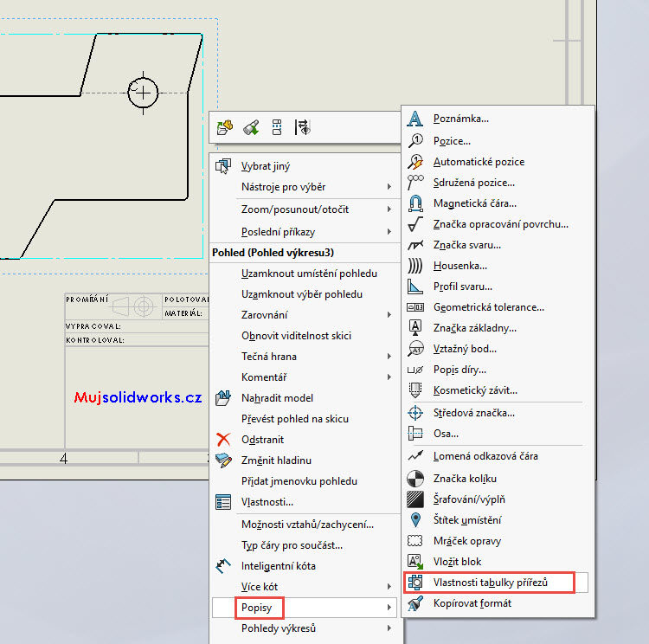Expand Tečná hrana submenu arrow
This screenshot has height=644, width=649.
pos(389,356)
